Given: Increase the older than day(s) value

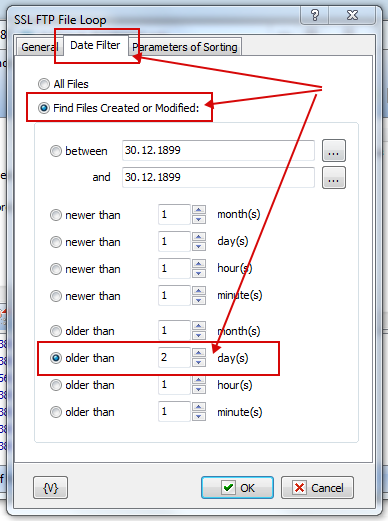Looking at the screenshot, I should click(199, 353).
